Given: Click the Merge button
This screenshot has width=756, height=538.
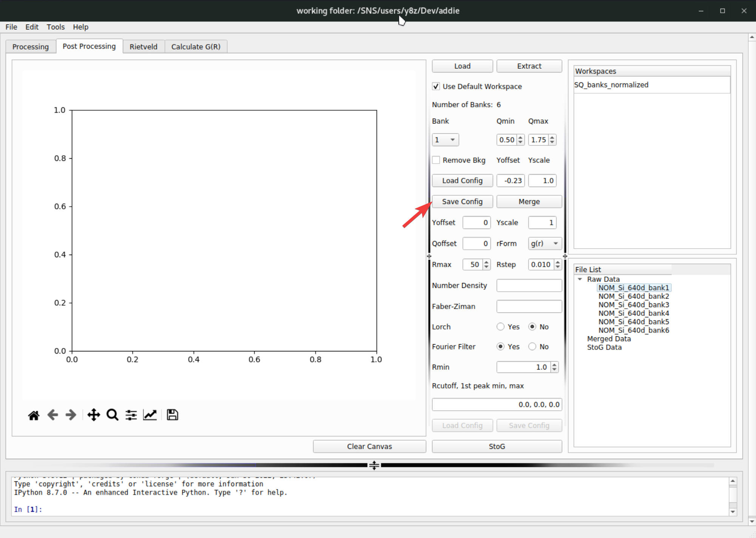Looking at the screenshot, I should click(x=529, y=202).
